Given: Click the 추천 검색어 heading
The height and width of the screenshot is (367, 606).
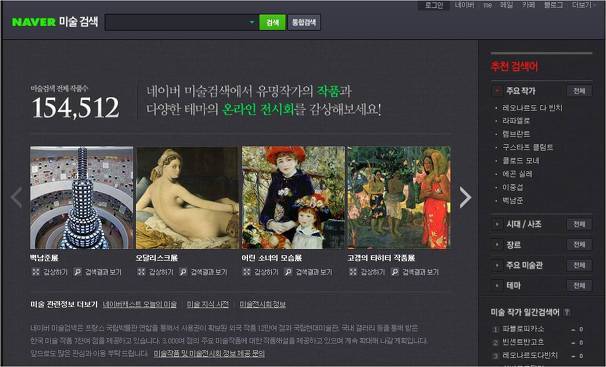Looking at the screenshot, I should coord(514,66).
